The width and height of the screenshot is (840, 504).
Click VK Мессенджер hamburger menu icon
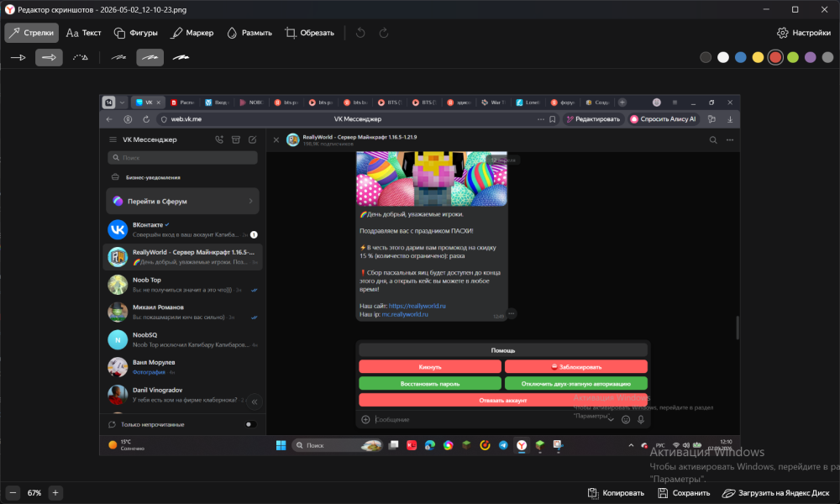pos(113,139)
